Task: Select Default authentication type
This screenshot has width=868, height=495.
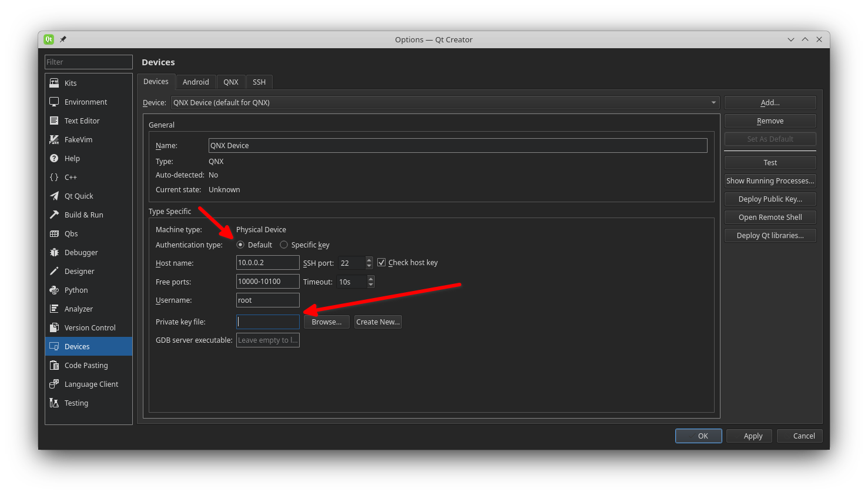Action: coord(240,245)
